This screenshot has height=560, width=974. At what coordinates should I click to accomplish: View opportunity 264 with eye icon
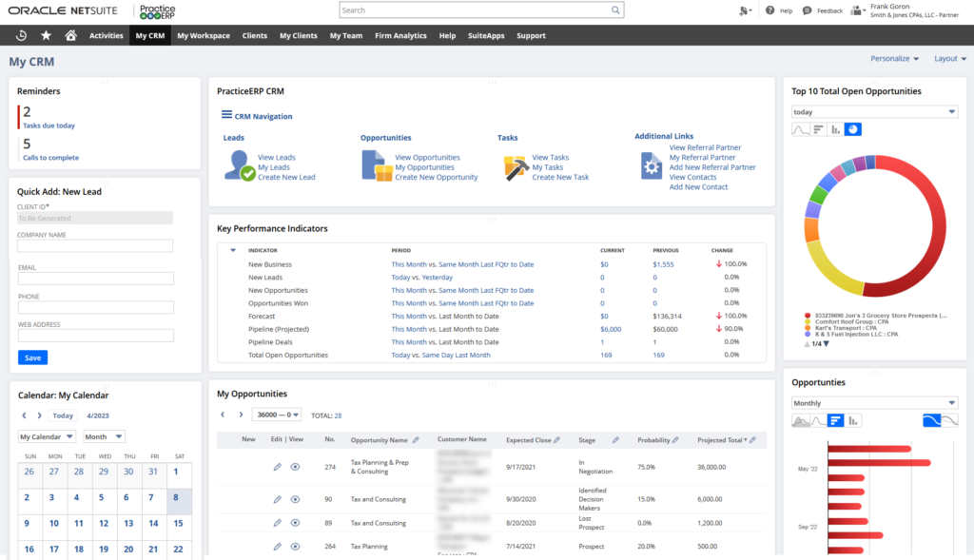(295, 547)
